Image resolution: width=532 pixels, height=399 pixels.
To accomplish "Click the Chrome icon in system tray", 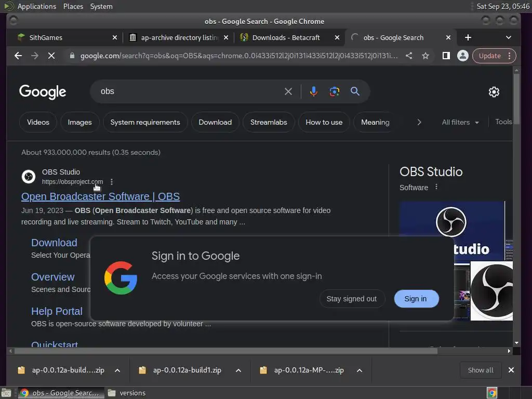I will point(492,393).
